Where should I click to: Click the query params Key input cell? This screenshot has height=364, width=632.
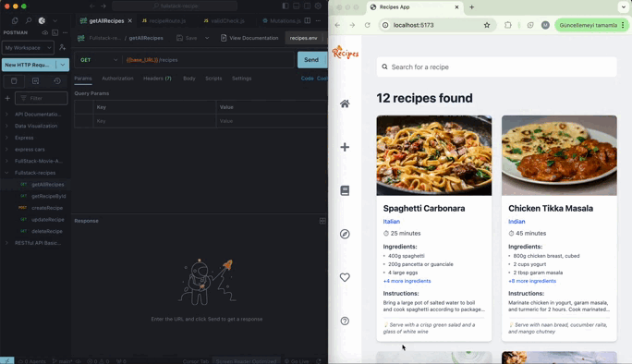(154, 121)
